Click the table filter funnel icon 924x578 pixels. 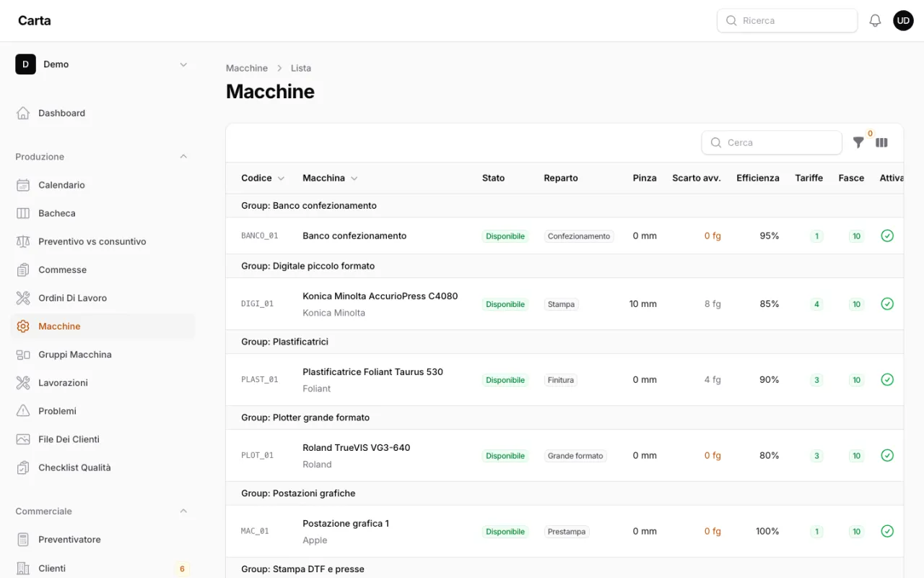(x=858, y=143)
